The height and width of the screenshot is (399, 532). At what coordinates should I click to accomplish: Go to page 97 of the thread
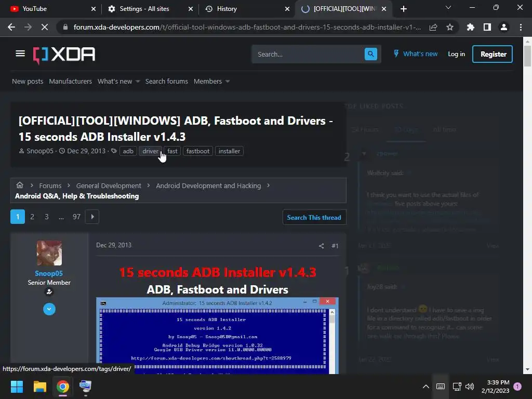(76, 217)
